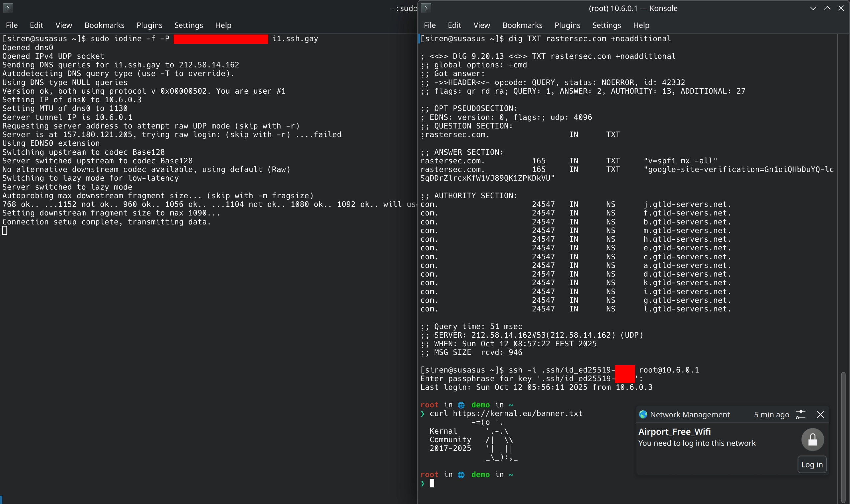Close the right Konsole window

pos(841,8)
